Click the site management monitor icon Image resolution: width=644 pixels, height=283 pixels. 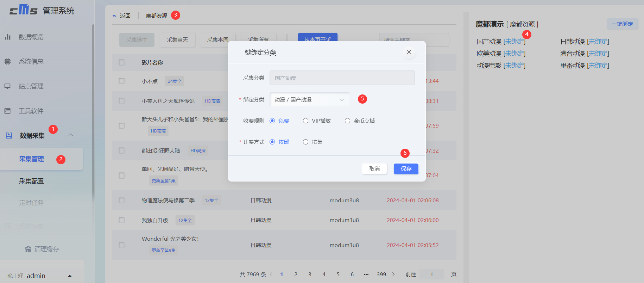pyautogui.click(x=8, y=86)
